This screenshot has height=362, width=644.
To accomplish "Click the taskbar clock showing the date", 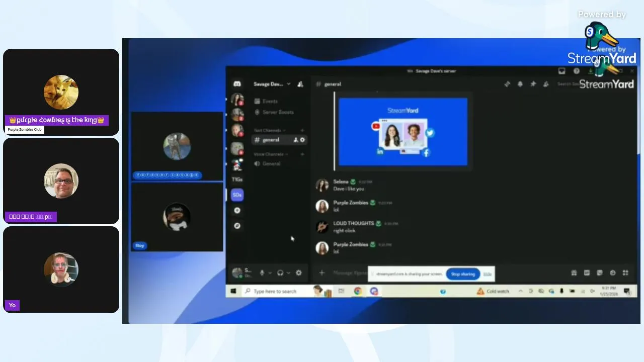I will [608, 291].
